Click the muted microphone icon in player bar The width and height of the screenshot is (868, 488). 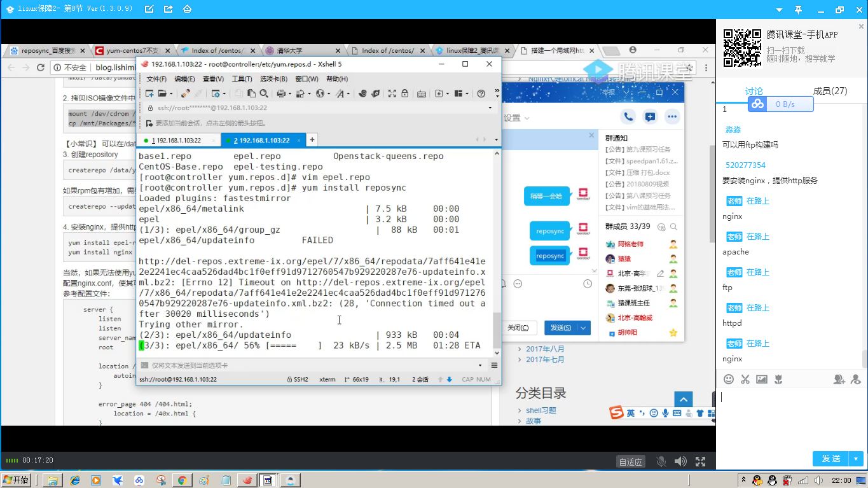(661, 461)
